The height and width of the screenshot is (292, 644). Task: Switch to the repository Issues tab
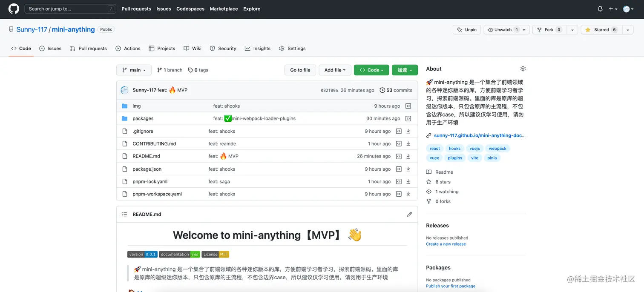(x=50, y=49)
